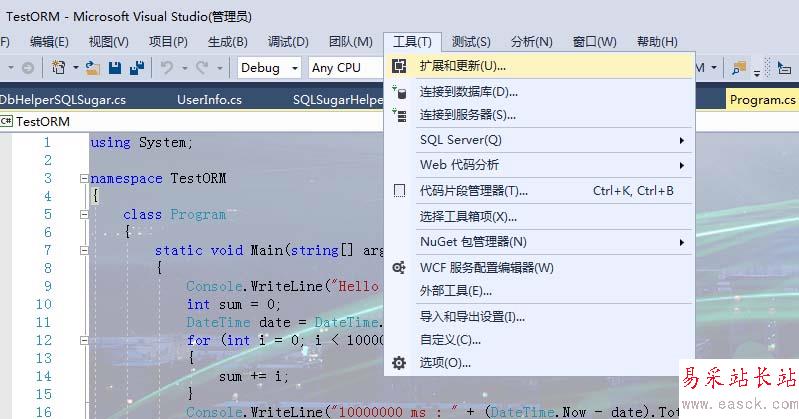
Task: Open the navigate backward dropdown arrow
Action: [10, 67]
